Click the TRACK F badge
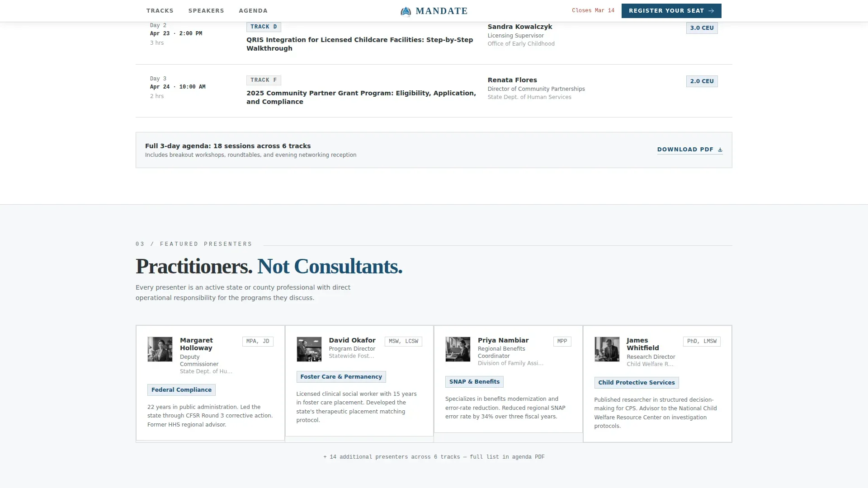 (x=264, y=80)
